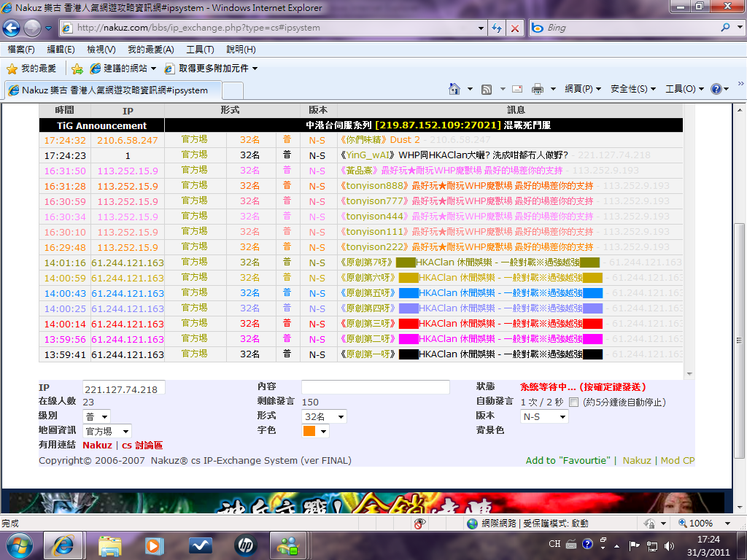This screenshot has width=747, height=560.
Task: Click Add to "Favourtie" link
Action: point(568,461)
